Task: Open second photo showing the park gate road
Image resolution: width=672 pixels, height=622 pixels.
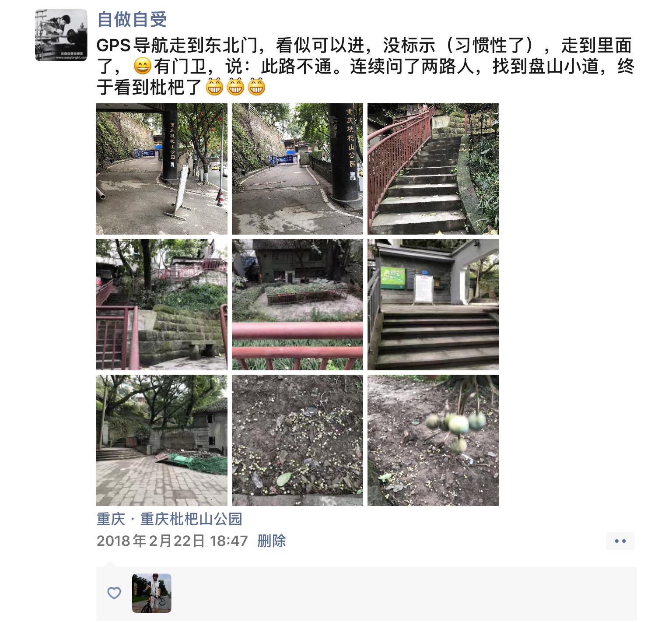Action: (x=297, y=169)
